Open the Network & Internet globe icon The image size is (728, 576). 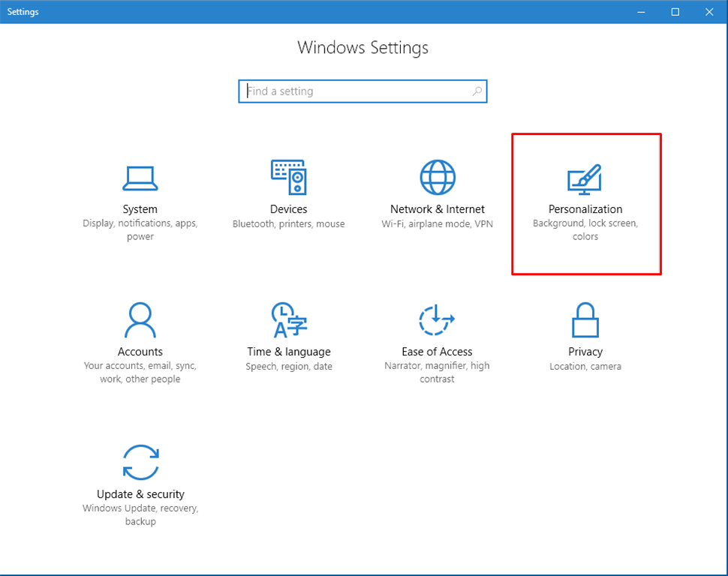pyautogui.click(x=438, y=177)
